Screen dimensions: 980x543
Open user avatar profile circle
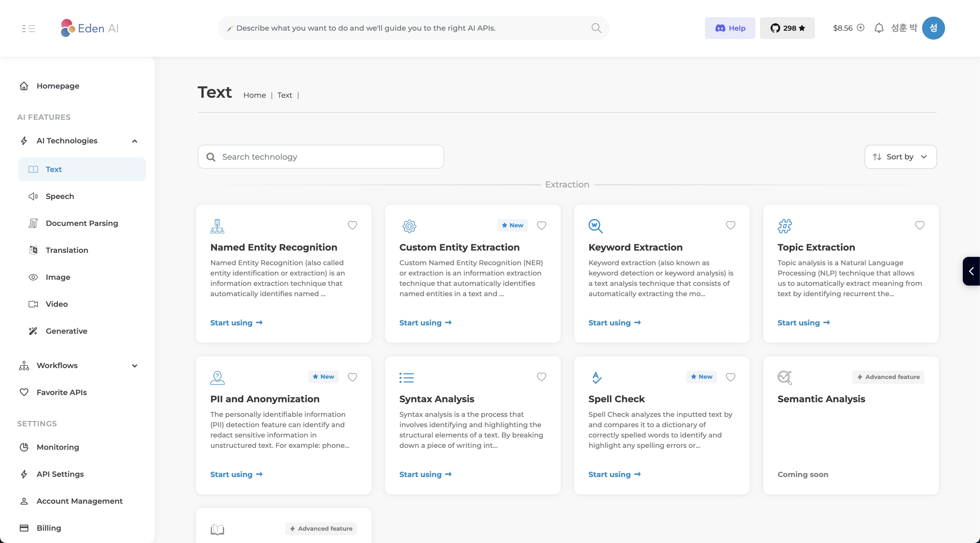coord(933,28)
